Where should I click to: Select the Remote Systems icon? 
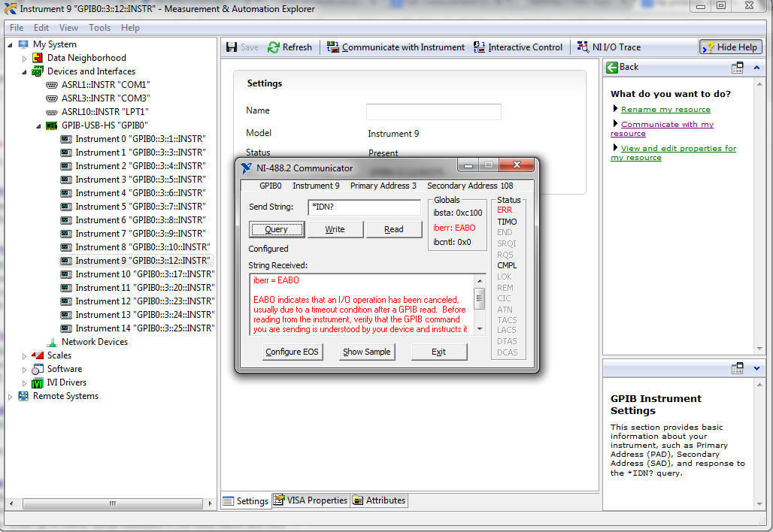[x=23, y=396]
